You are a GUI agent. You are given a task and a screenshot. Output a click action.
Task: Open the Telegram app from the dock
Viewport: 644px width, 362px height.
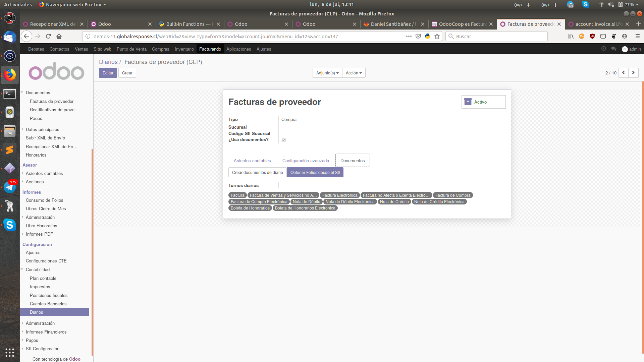pos(10,187)
